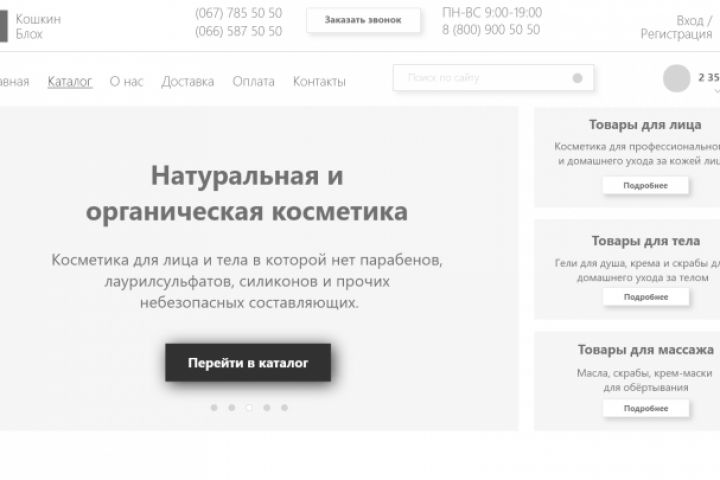Select the second slider dot

[232, 407]
